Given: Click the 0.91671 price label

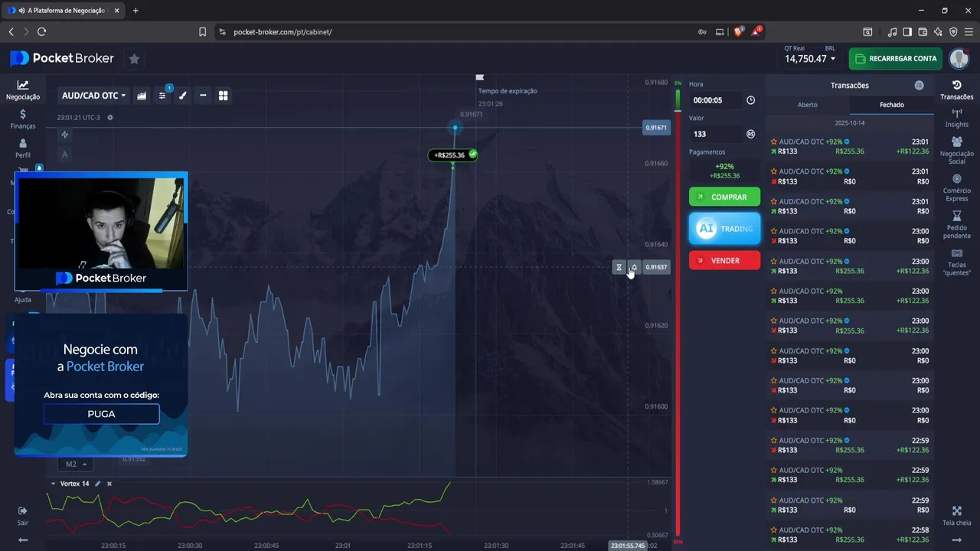Looking at the screenshot, I should click(x=656, y=128).
